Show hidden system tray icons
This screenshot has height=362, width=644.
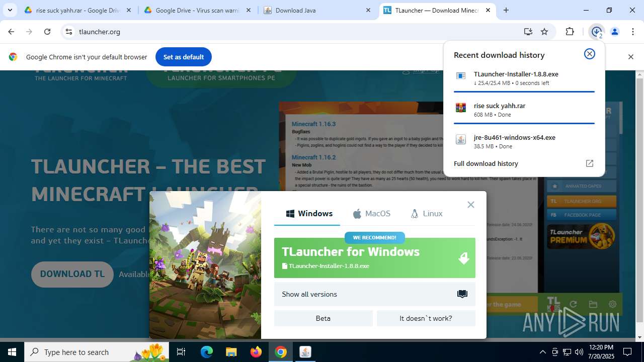542,352
